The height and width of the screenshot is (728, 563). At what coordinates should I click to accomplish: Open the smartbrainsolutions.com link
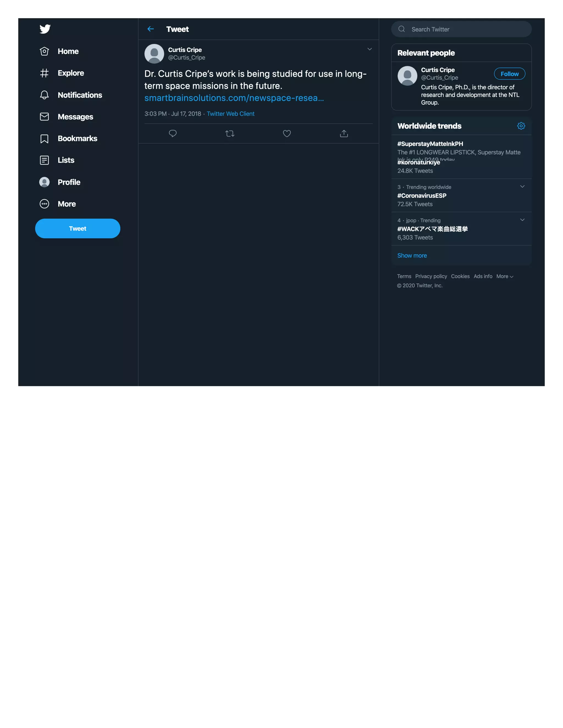coord(234,98)
